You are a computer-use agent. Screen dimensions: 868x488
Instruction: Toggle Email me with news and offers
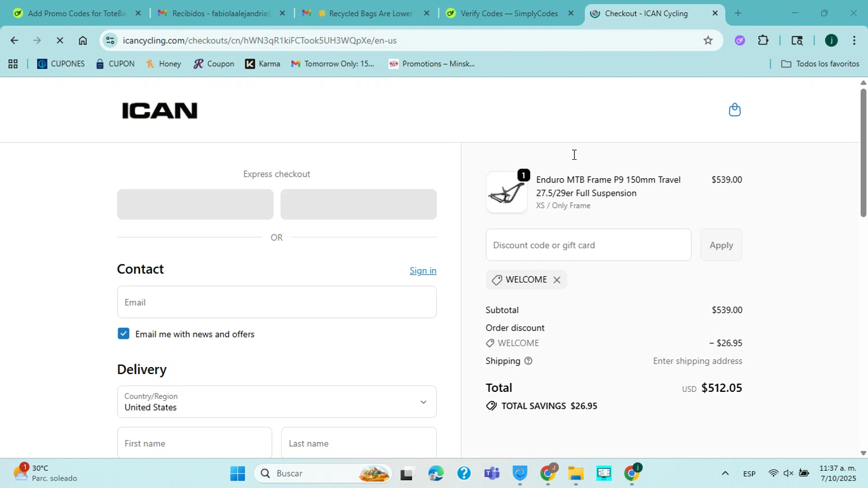(123, 334)
